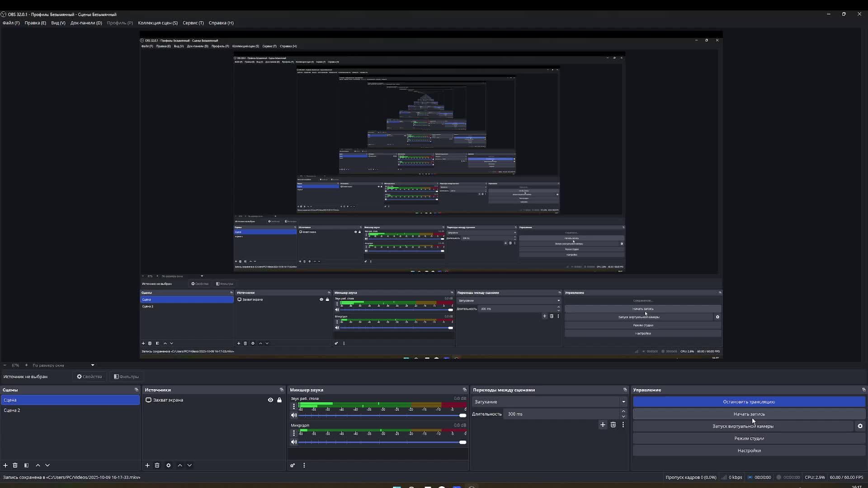Viewport: 868px width, 488px height.
Task: Open advanced audio properties gears icon
Action: point(292,465)
